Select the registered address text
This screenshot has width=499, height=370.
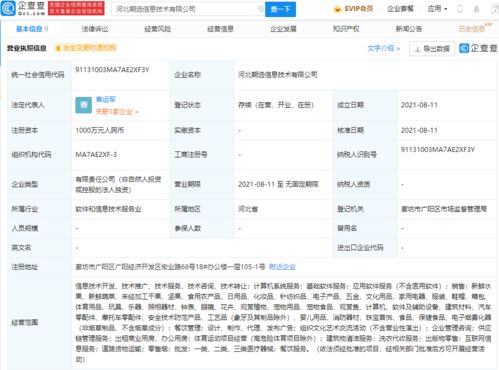coord(170,267)
